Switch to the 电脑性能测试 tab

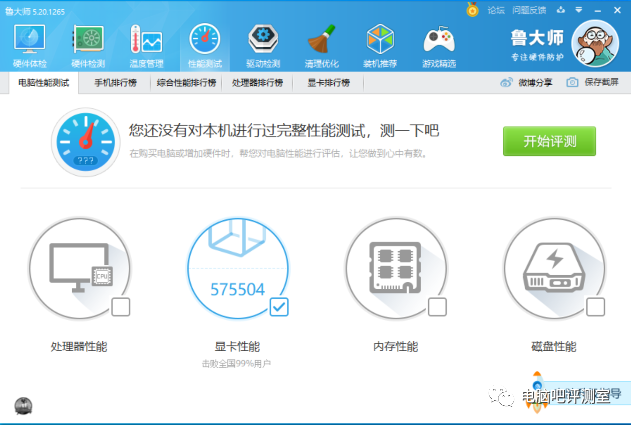point(43,83)
